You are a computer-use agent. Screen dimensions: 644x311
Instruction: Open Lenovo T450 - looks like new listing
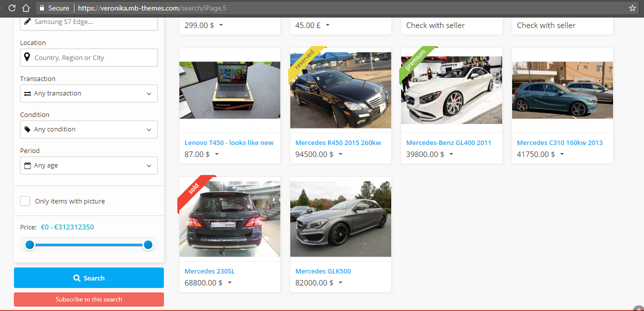229,142
